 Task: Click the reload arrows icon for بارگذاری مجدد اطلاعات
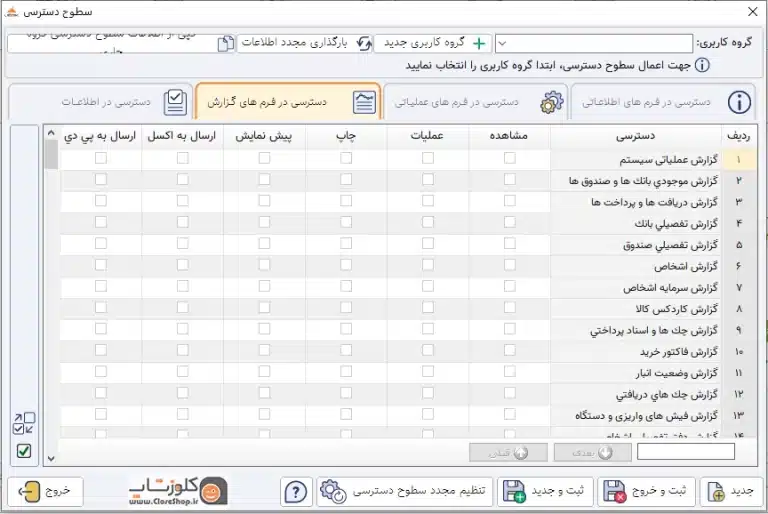[x=364, y=44]
